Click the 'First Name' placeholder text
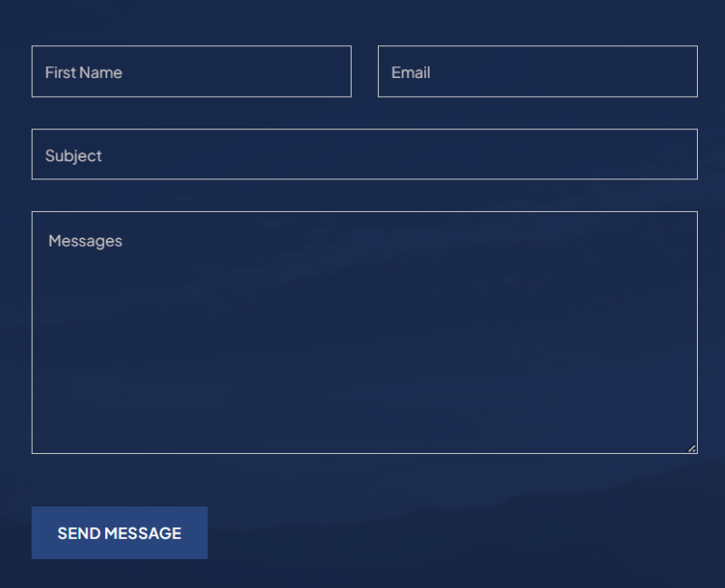 [x=83, y=72]
